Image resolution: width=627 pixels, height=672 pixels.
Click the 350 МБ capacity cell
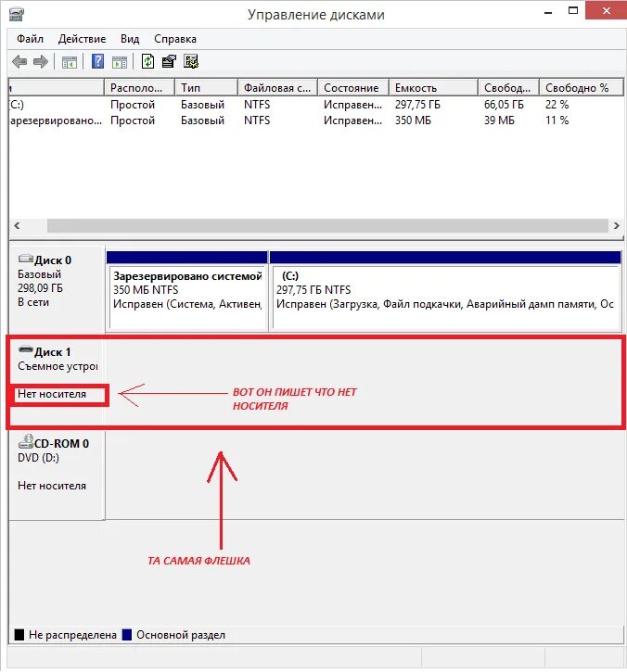[413, 120]
